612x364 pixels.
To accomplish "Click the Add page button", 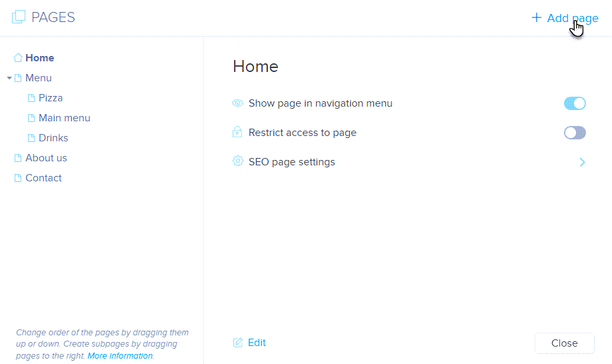I will [x=565, y=18].
